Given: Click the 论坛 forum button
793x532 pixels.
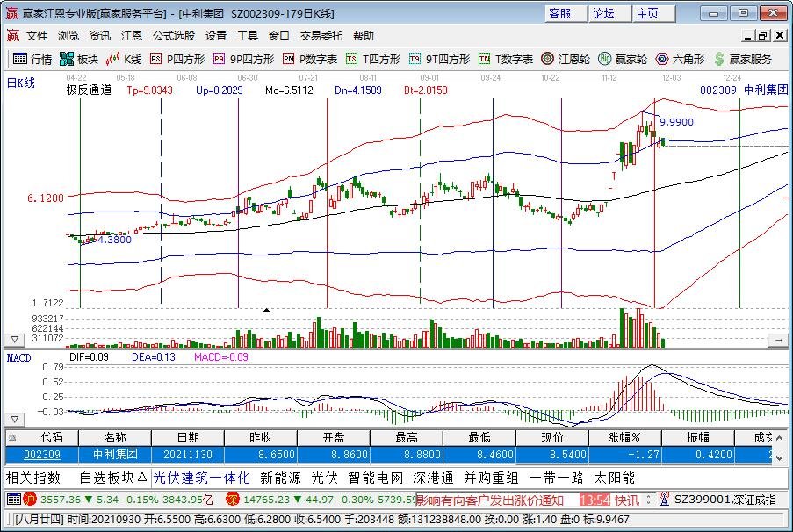Looking at the screenshot, I should pos(610,13).
